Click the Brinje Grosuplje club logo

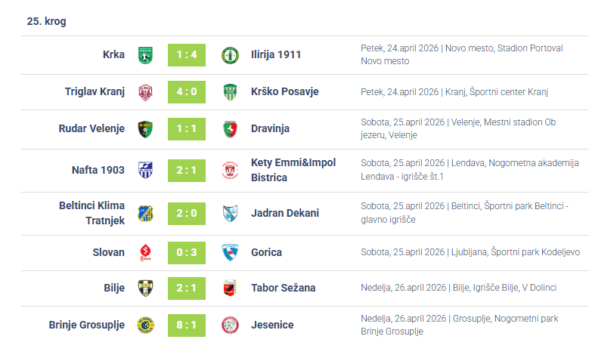[145, 325]
